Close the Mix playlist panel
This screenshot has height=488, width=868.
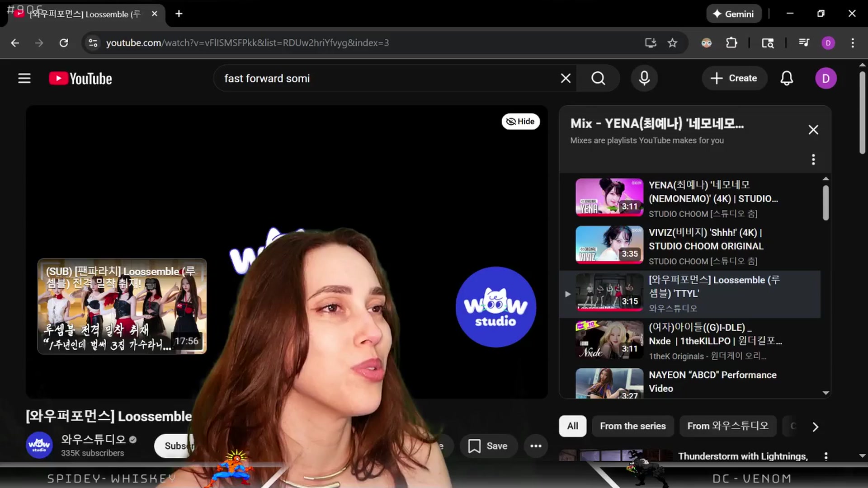pyautogui.click(x=813, y=130)
